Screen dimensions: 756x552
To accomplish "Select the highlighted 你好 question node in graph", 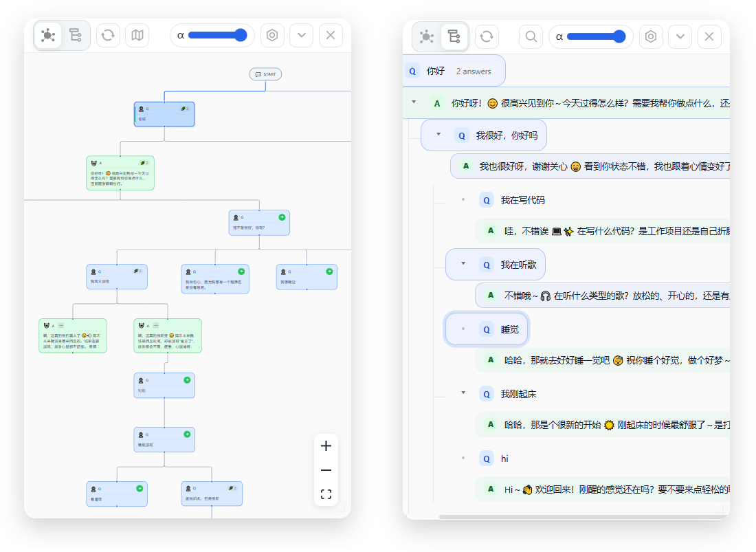I will [164, 114].
